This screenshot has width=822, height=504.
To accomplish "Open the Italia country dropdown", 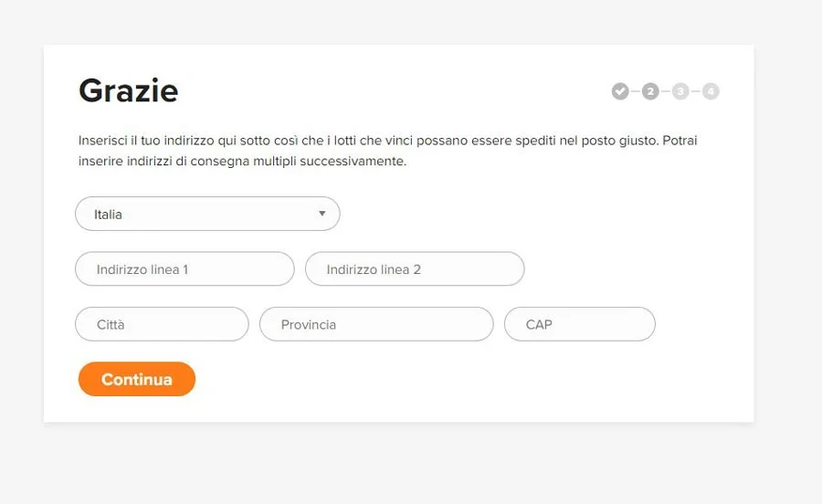I will [207, 214].
